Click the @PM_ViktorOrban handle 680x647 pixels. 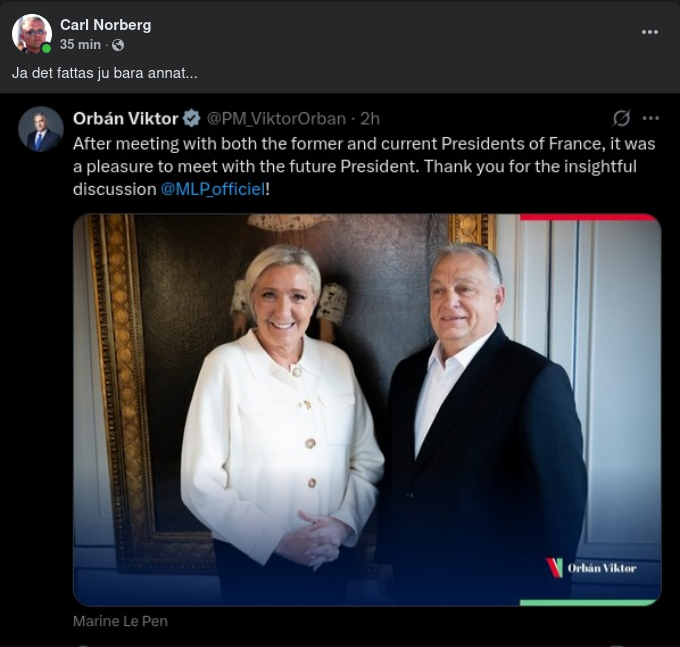(276, 119)
